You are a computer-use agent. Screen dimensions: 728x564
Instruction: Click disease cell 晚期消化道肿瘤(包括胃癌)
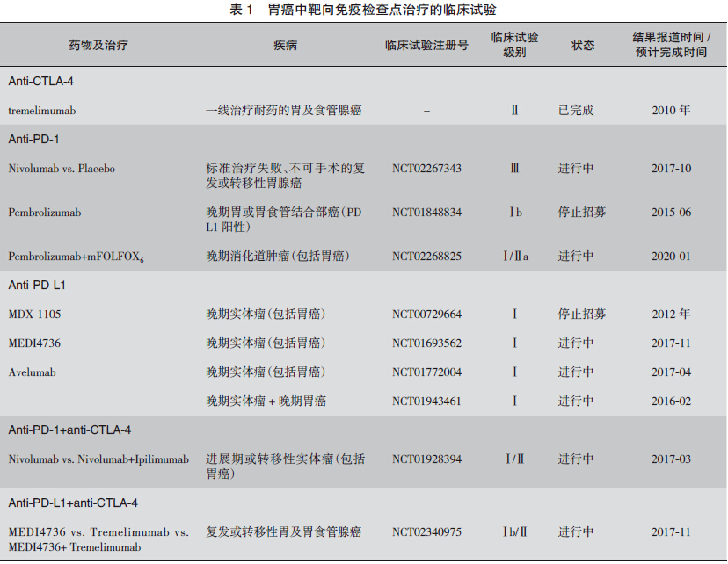tap(278, 256)
